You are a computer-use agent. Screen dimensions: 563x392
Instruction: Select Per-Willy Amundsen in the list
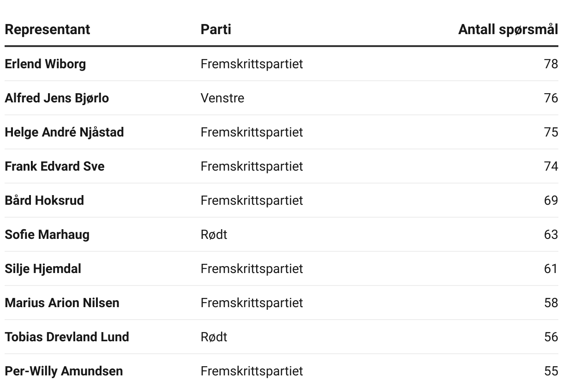point(64,371)
